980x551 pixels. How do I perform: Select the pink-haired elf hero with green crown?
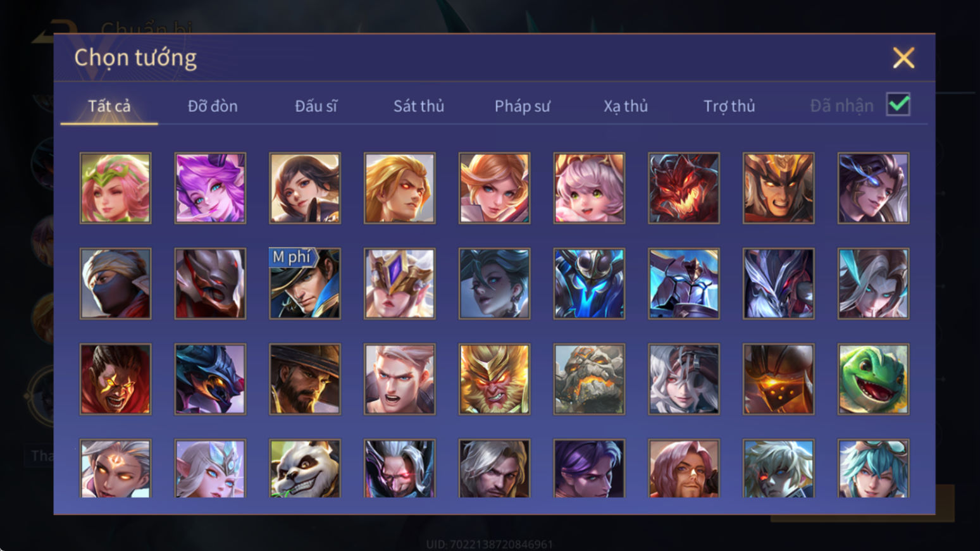tap(115, 188)
